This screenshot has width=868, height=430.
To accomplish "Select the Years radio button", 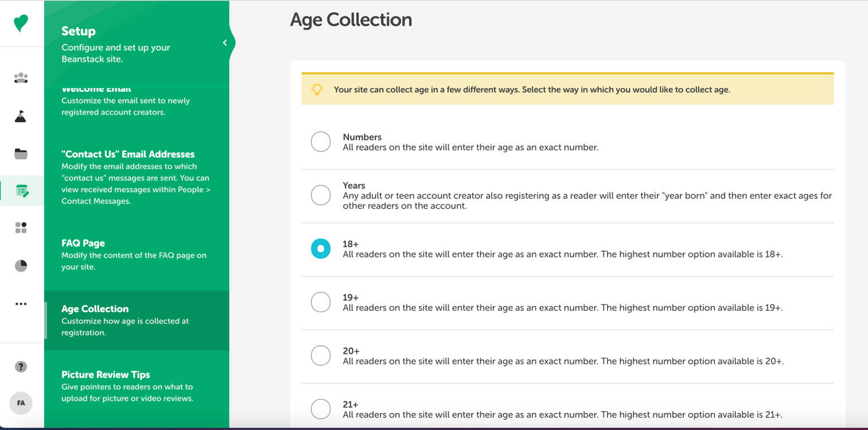I will click(x=321, y=195).
